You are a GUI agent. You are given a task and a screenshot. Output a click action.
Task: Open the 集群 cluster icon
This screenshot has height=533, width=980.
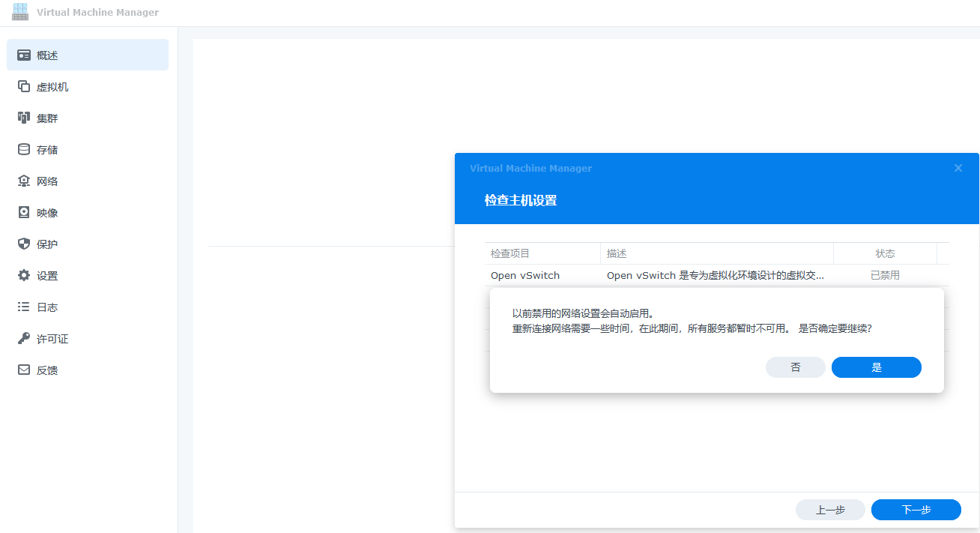(24, 118)
